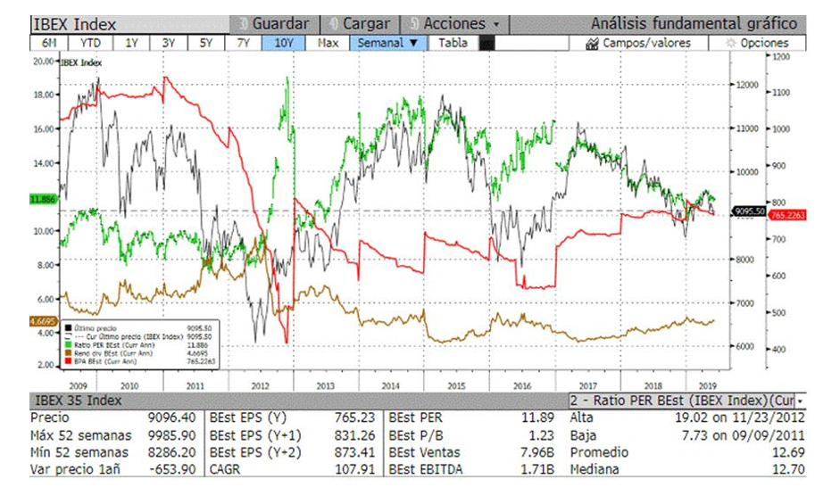Image resolution: width=840 pixels, height=504 pixels.
Task: Click the brown Rend div BEst legend swatch
Action: (x=68, y=353)
